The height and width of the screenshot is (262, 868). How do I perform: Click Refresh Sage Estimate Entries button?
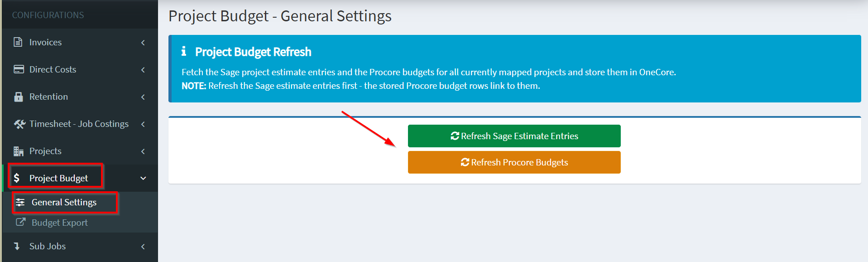pyautogui.click(x=514, y=136)
